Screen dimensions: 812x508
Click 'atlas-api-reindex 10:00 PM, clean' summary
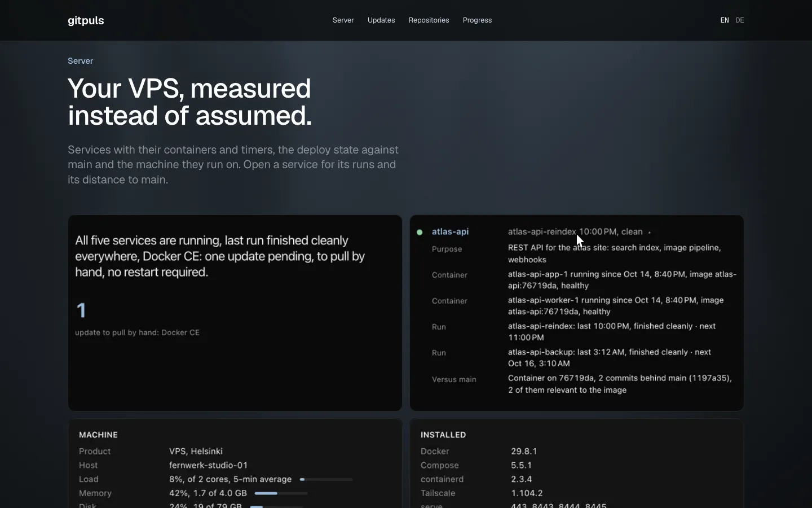pyautogui.click(x=575, y=231)
